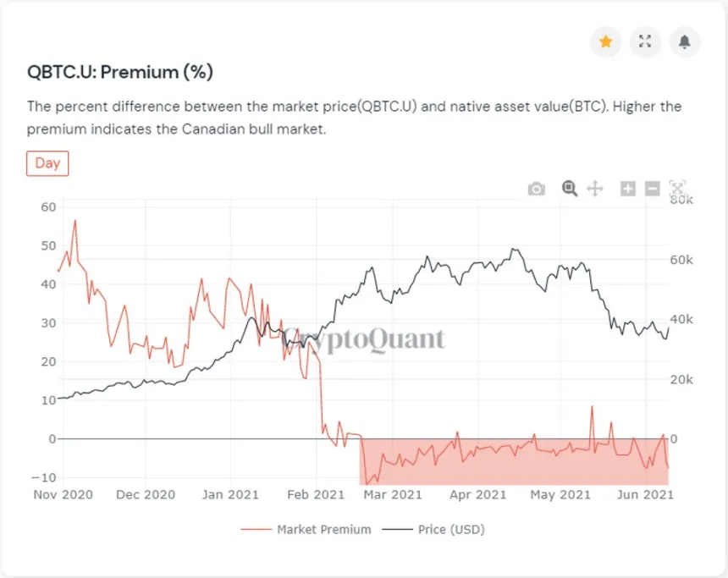Screen dimensions: 728x578
Task: Download chart image via camera icon
Action: [536, 188]
